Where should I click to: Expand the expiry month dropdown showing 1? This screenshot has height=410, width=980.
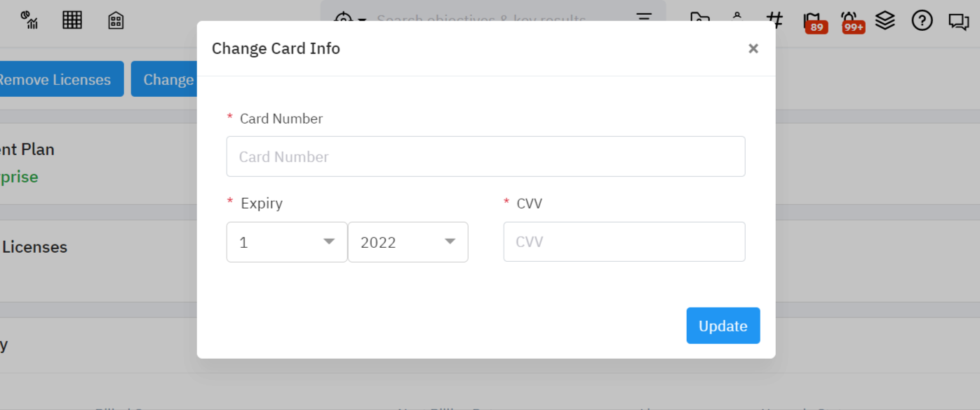(x=286, y=242)
